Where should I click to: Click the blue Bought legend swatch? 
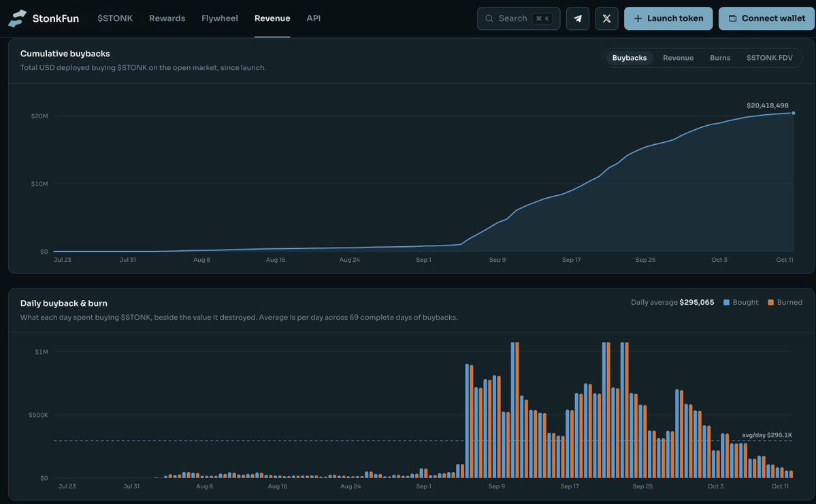pos(726,302)
